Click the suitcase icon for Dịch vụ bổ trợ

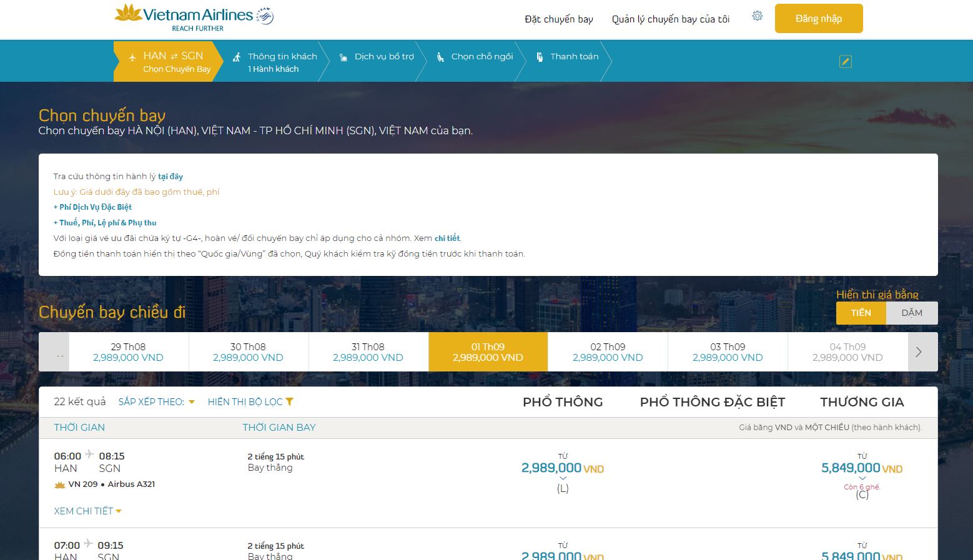342,56
